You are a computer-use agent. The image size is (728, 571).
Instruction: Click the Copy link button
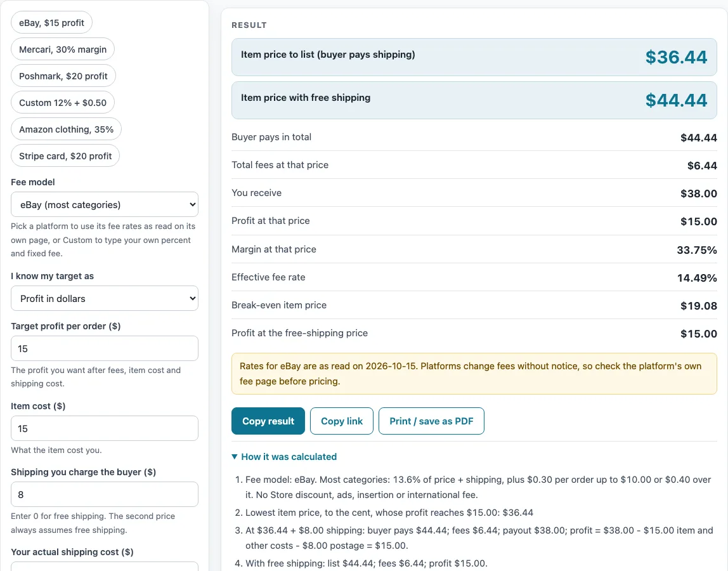[342, 421]
